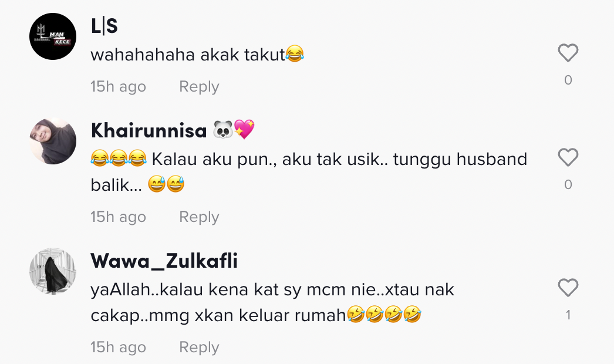Viewport: 614px width, 364px height.
Task: Open Wawa_Zulkafli's profile avatar
Action: click(53, 271)
